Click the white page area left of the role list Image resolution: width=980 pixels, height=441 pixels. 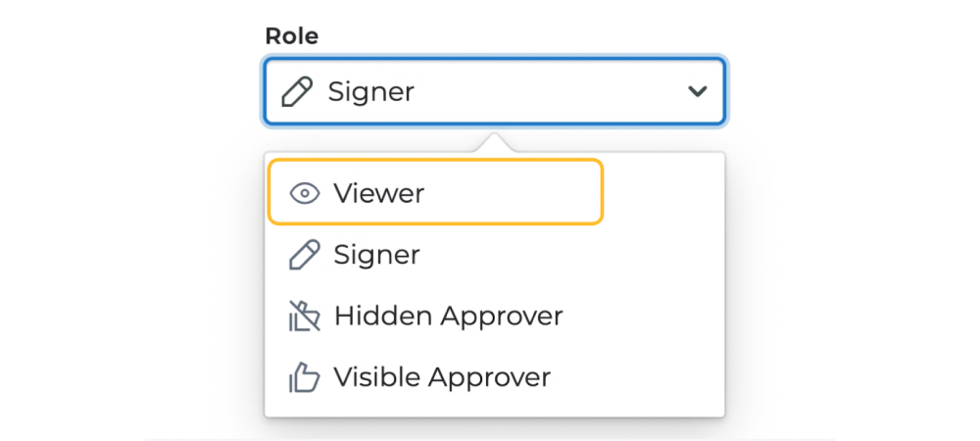pyautogui.click(x=204, y=284)
